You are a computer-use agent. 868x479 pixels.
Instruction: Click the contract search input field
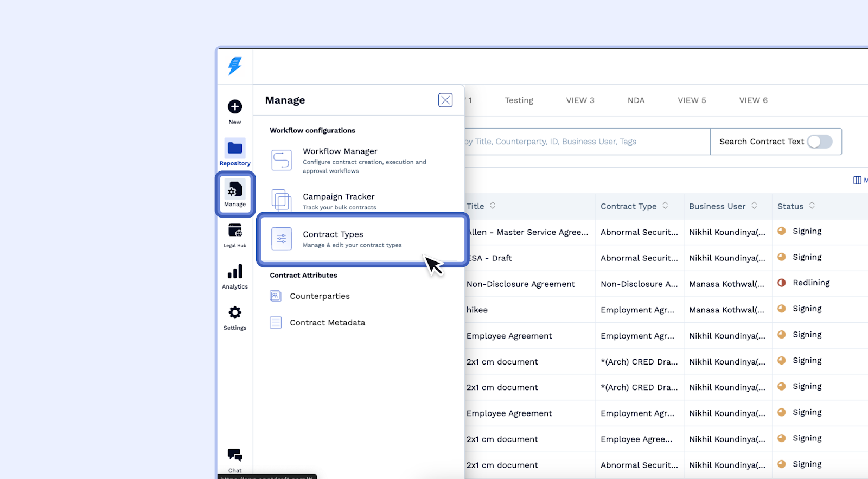click(587, 142)
